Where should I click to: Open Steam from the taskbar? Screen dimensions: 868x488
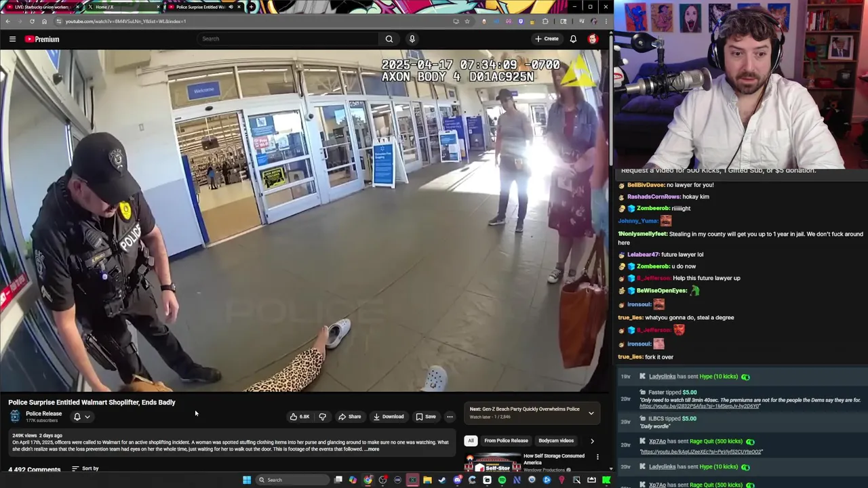[x=442, y=480]
